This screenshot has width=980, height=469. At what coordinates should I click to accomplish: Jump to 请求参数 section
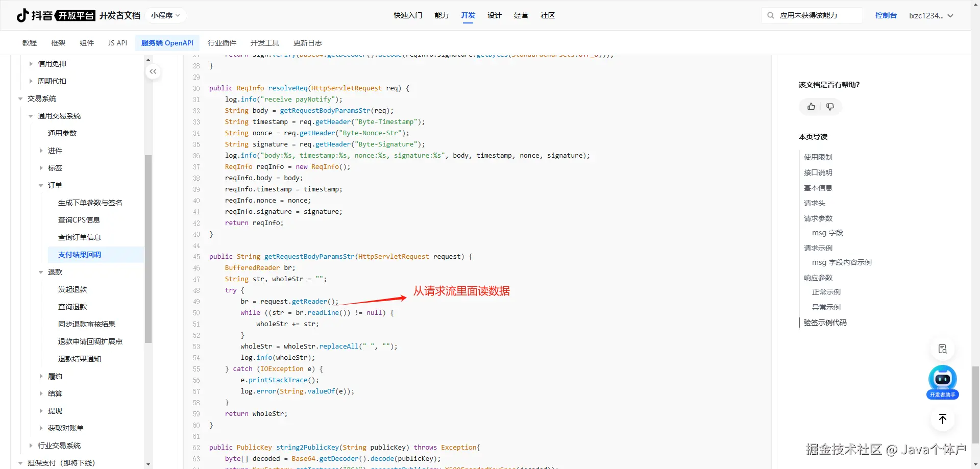click(818, 218)
